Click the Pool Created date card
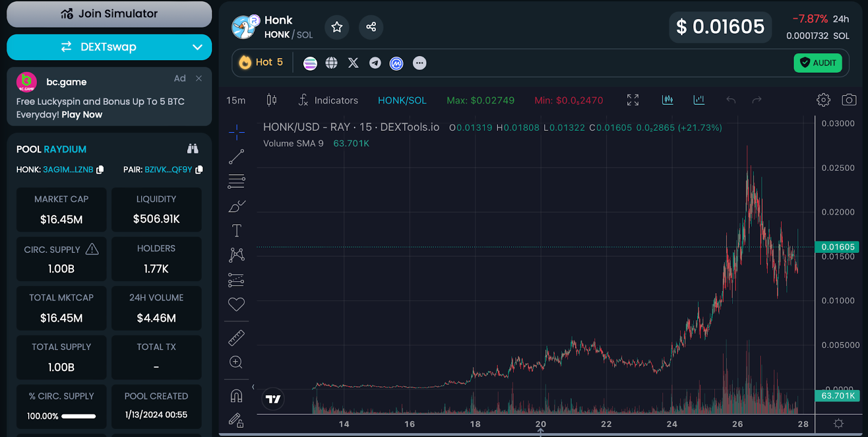This screenshot has width=868, height=437. (x=156, y=407)
